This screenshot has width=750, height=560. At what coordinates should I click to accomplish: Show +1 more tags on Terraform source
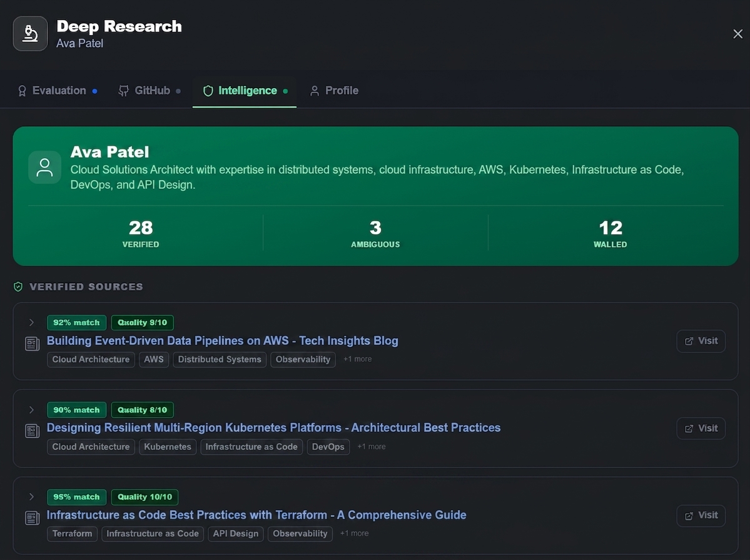354,533
